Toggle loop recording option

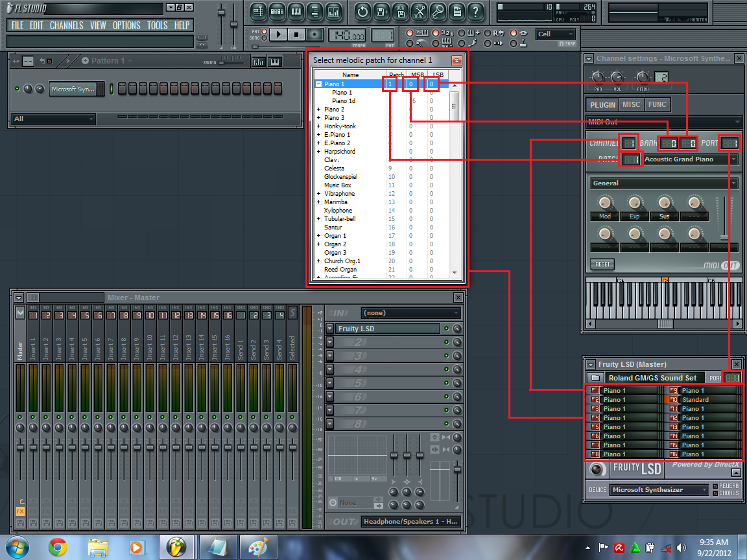coord(488,33)
